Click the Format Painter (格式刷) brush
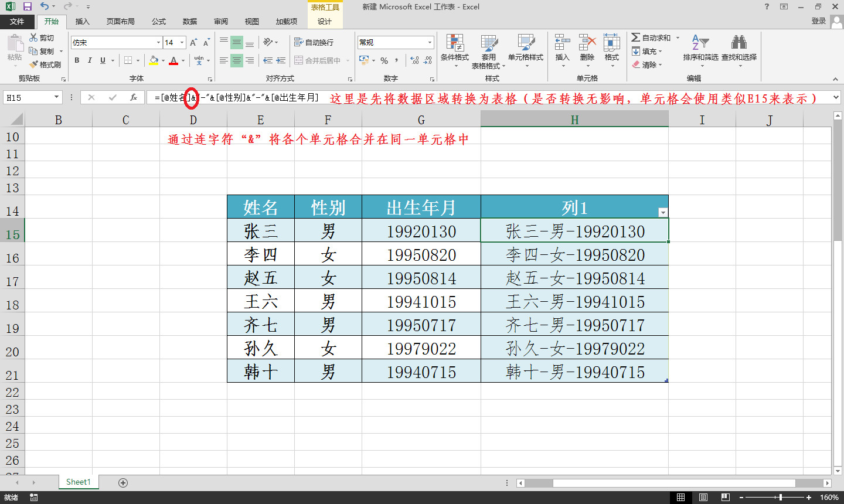Image resolution: width=844 pixels, height=504 pixels. (34, 64)
